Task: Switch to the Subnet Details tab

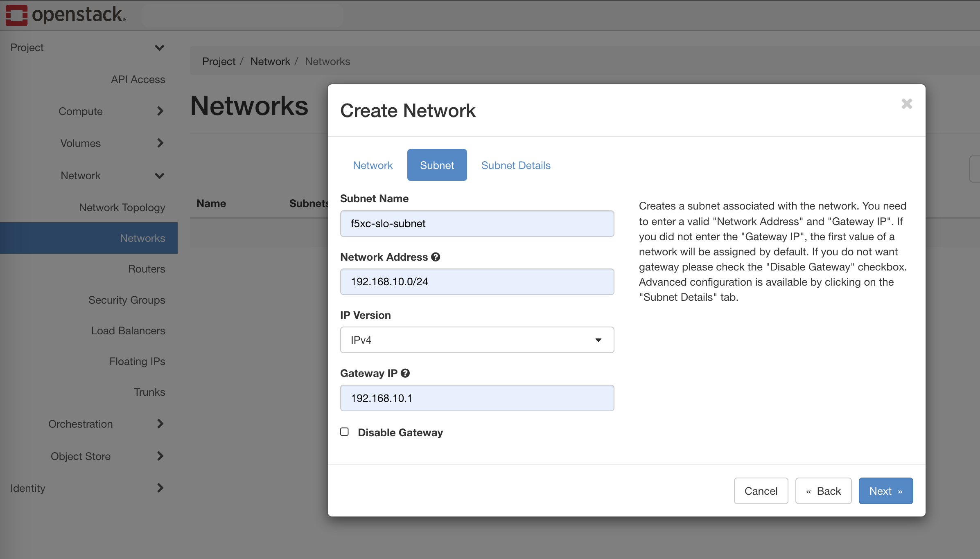Action: [516, 165]
